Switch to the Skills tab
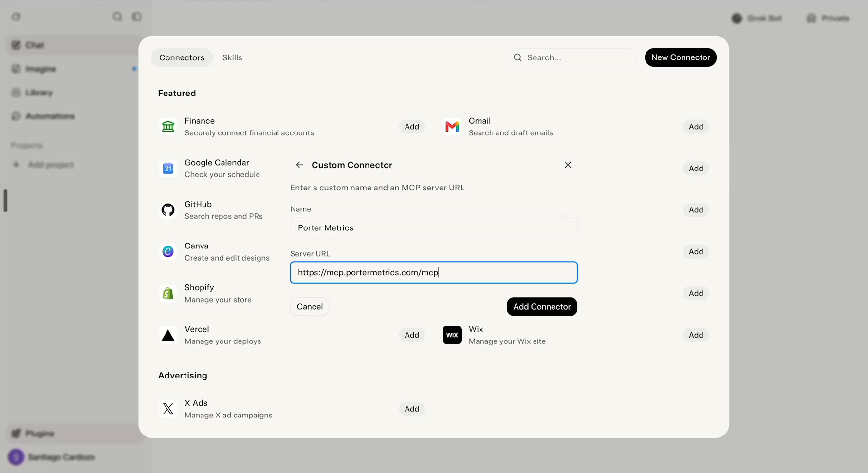This screenshot has width=868, height=473. pyautogui.click(x=232, y=57)
